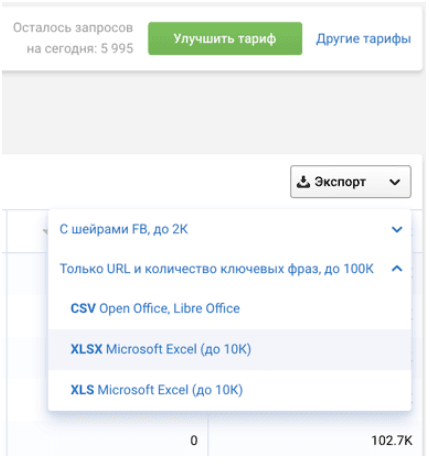Image resolution: width=430 pixels, height=465 pixels.
Task: Expand the С шейрами FB chevron arrow
Action: point(397,229)
